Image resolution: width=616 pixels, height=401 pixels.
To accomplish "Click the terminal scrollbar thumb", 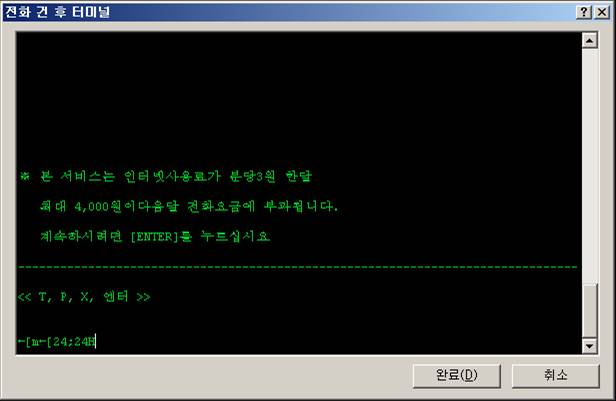I will pos(589,311).
